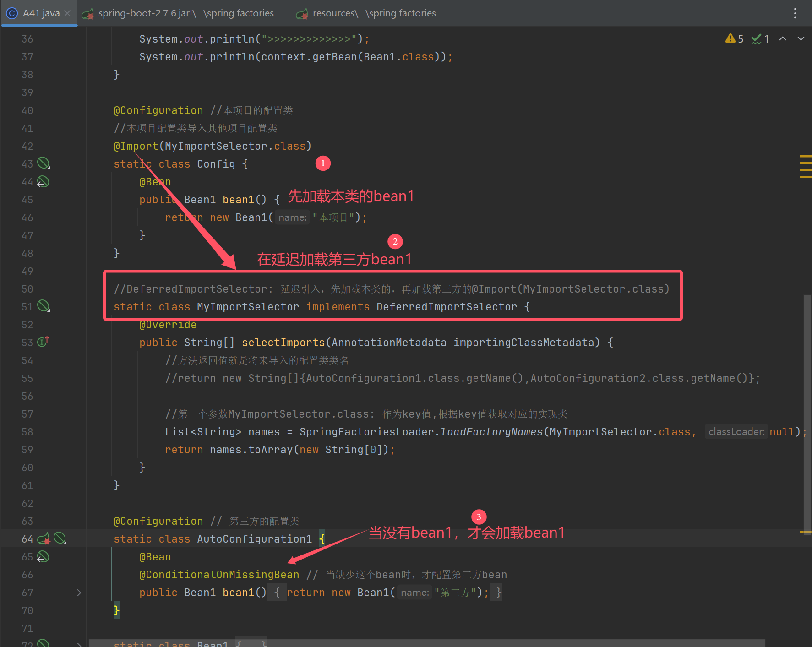Click the no-bean gutter icon on line 64
Viewport: 812px width, 647px height.
tap(60, 538)
